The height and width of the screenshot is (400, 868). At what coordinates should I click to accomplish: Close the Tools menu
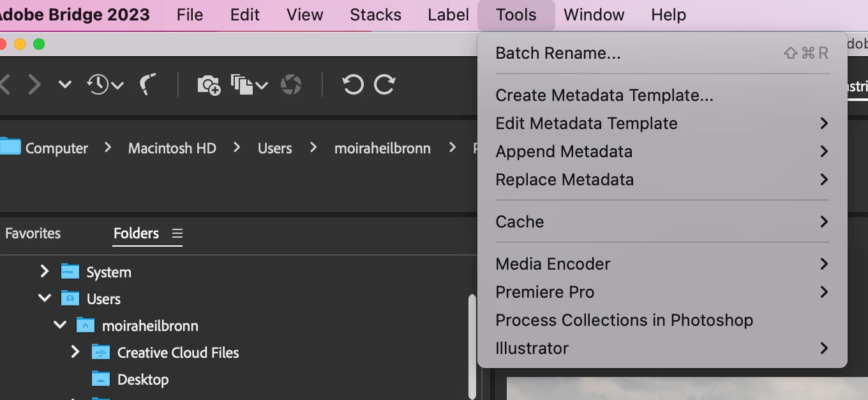coord(516,15)
